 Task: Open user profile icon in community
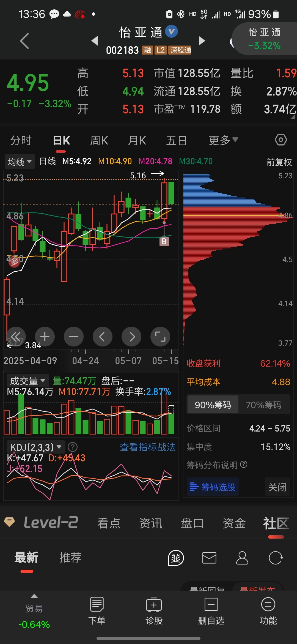pyautogui.click(x=242, y=558)
